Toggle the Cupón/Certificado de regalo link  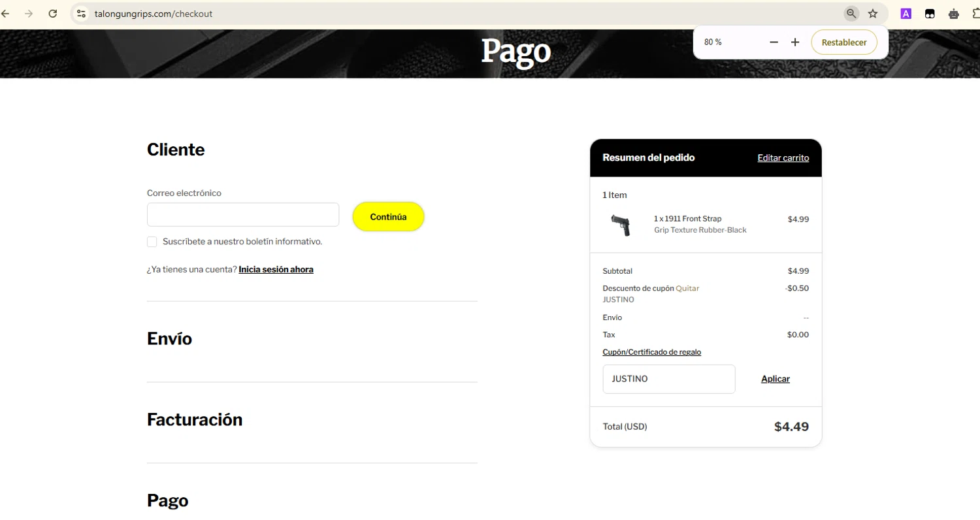point(651,351)
